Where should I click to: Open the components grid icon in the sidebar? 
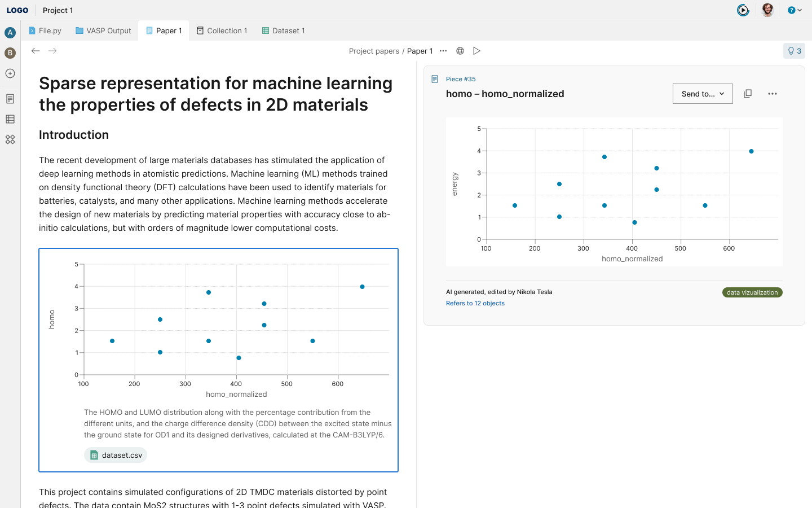tap(10, 139)
